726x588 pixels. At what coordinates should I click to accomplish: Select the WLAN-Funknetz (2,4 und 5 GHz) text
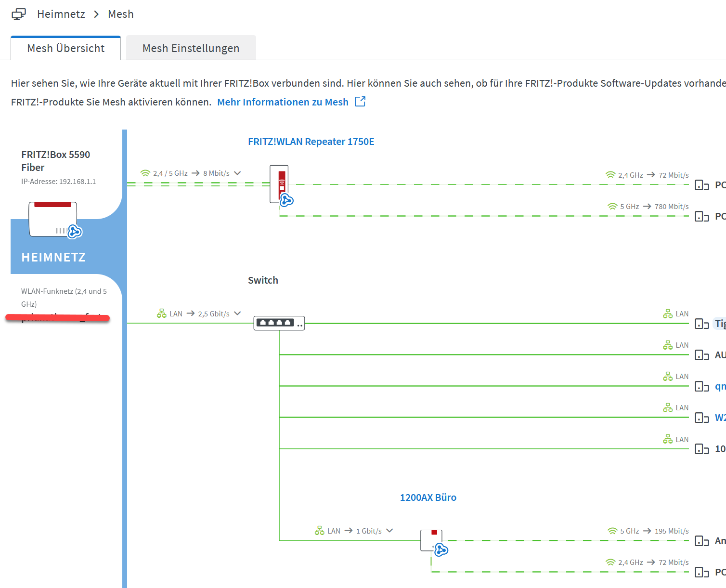pyautogui.click(x=64, y=298)
